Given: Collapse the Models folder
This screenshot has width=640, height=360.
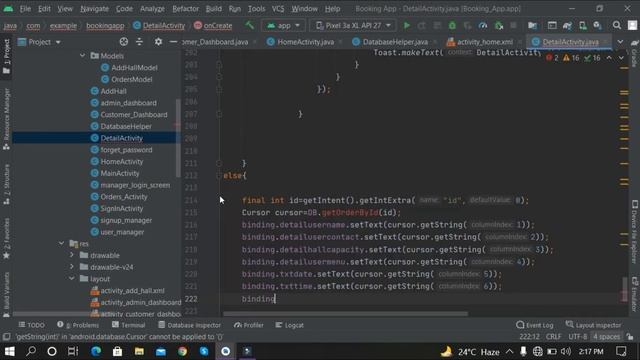Looking at the screenshot, I should point(82,56).
